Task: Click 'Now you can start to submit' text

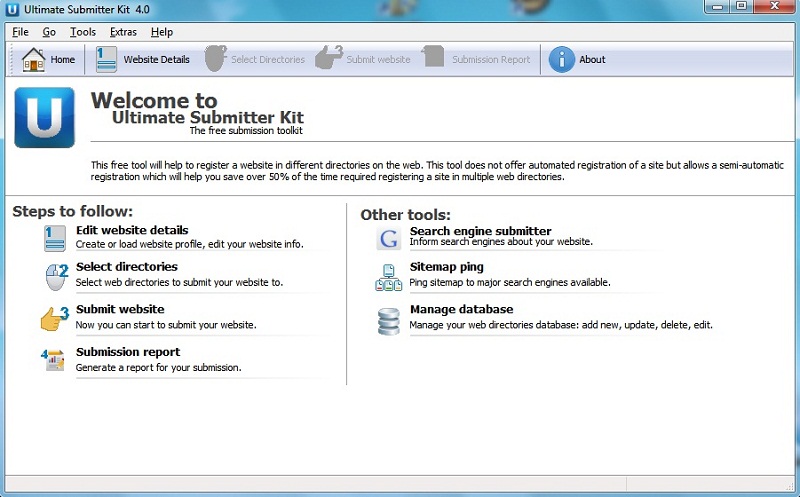Action: 166,325
